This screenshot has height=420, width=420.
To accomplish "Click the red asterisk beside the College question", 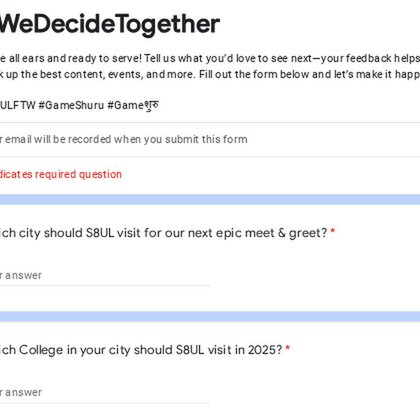I will (x=288, y=348).
